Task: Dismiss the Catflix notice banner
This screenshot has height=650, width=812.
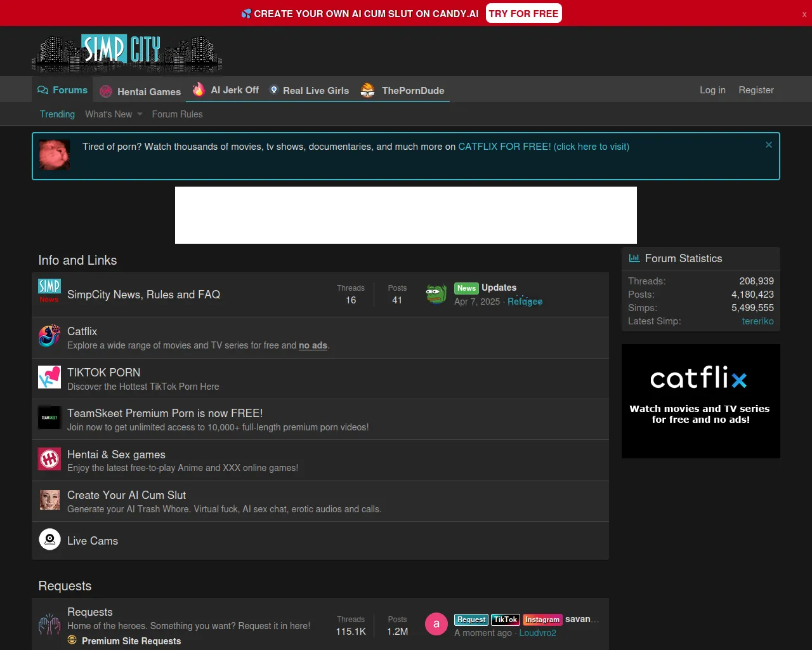Action: coord(768,145)
